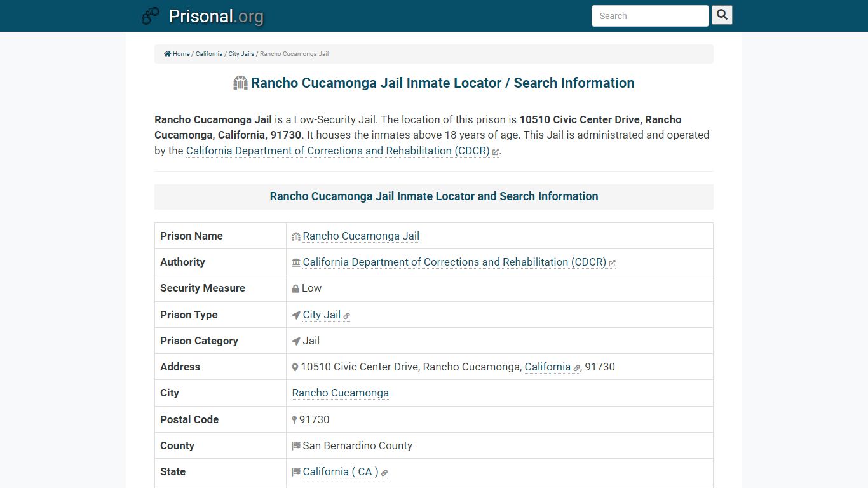Go to Home breadcrumb link
Viewport: 868px width, 488px height.
(x=181, y=54)
